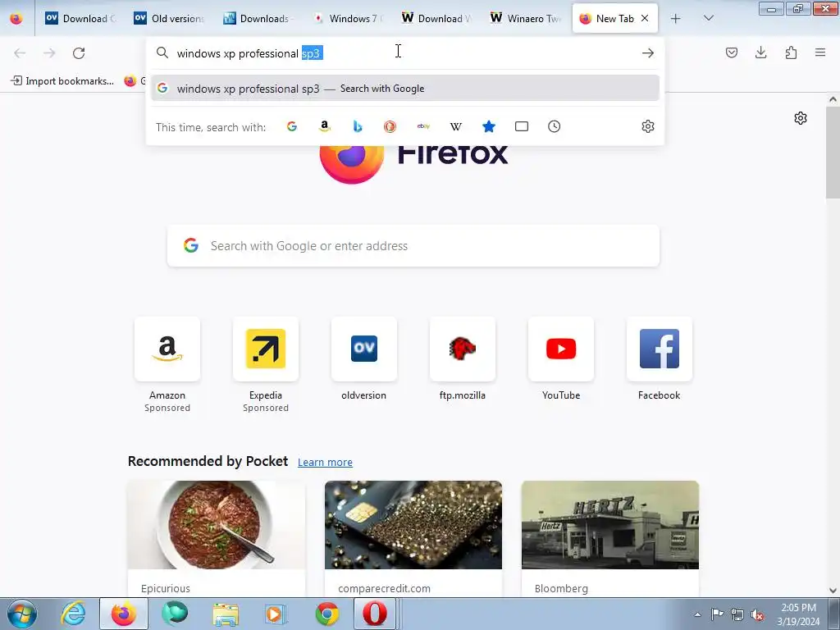Click the page scrollbar up arrow
Viewport: 840px width, 630px height.
[x=833, y=99]
